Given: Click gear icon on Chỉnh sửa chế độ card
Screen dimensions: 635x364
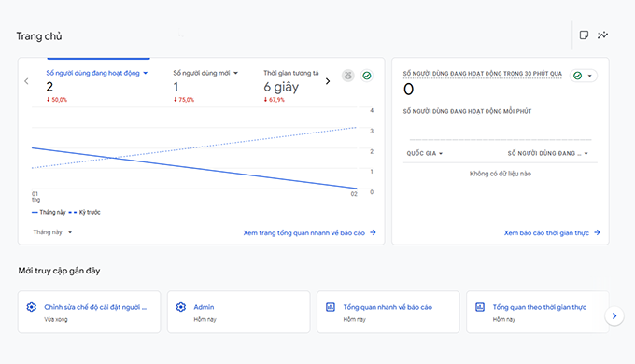Looking at the screenshot, I should (x=31, y=307).
